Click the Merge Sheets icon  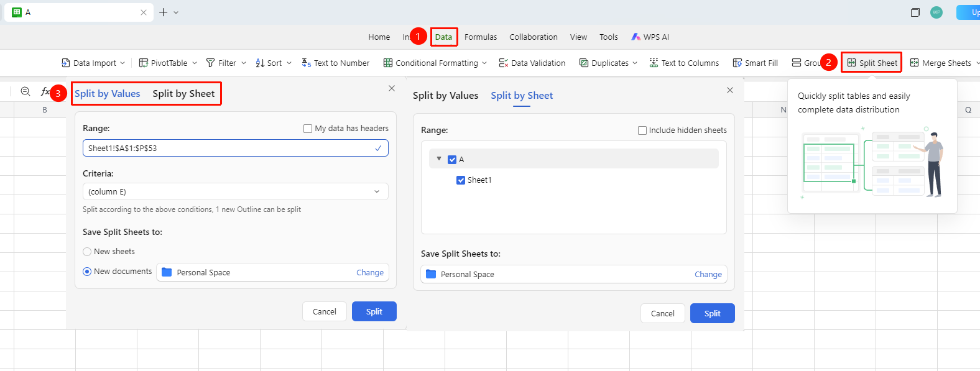click(915, 63)
